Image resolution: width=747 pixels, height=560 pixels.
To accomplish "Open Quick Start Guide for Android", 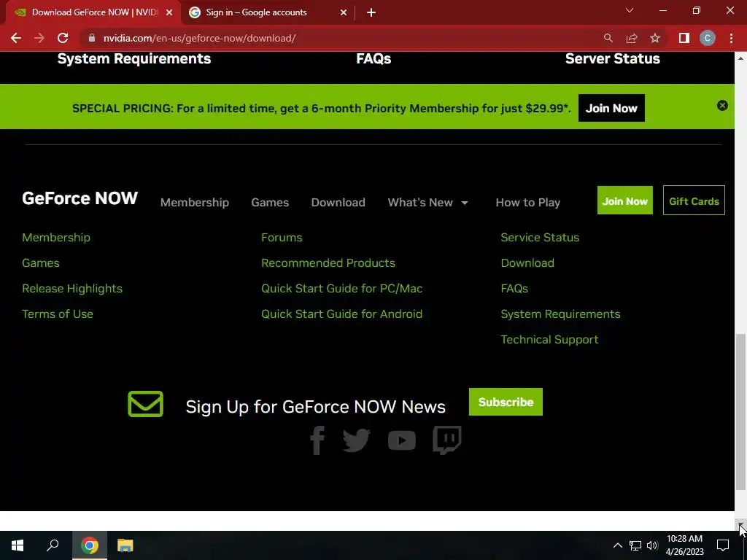I will click(341, 314).
